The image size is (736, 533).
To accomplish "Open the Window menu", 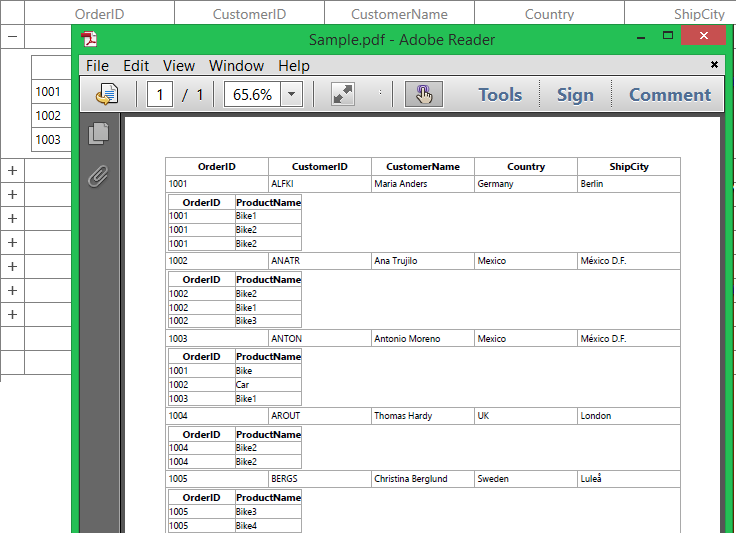I will pyautogui.click(x=236, y=66).
